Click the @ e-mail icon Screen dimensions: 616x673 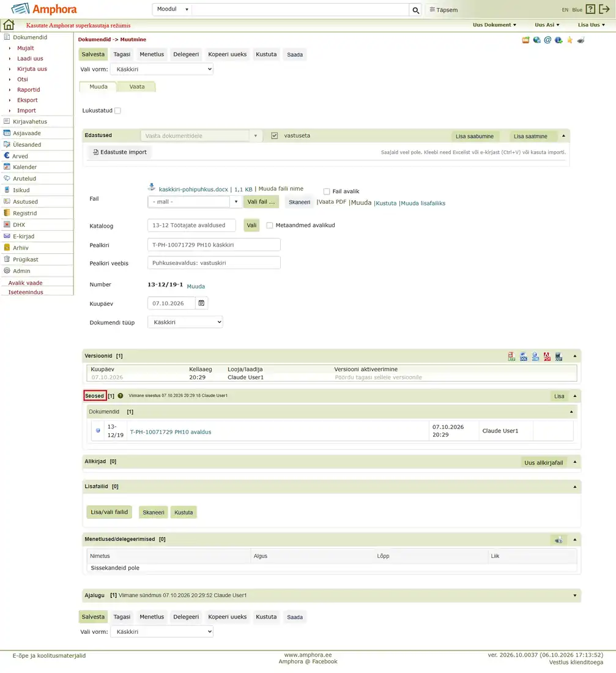[x=547, y=40]
